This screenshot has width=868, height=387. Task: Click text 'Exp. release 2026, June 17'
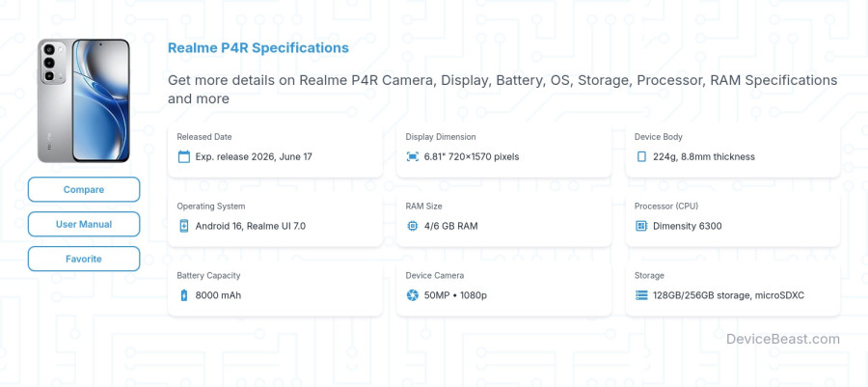[x=254, y=156]
